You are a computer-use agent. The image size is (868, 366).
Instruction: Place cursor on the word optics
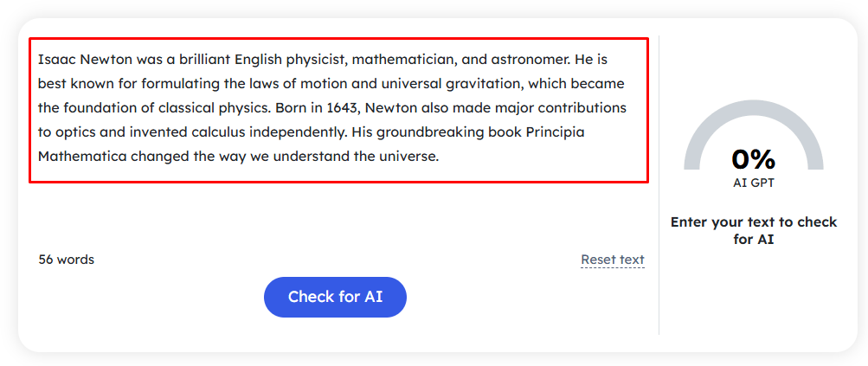click(x=71, y=132)
